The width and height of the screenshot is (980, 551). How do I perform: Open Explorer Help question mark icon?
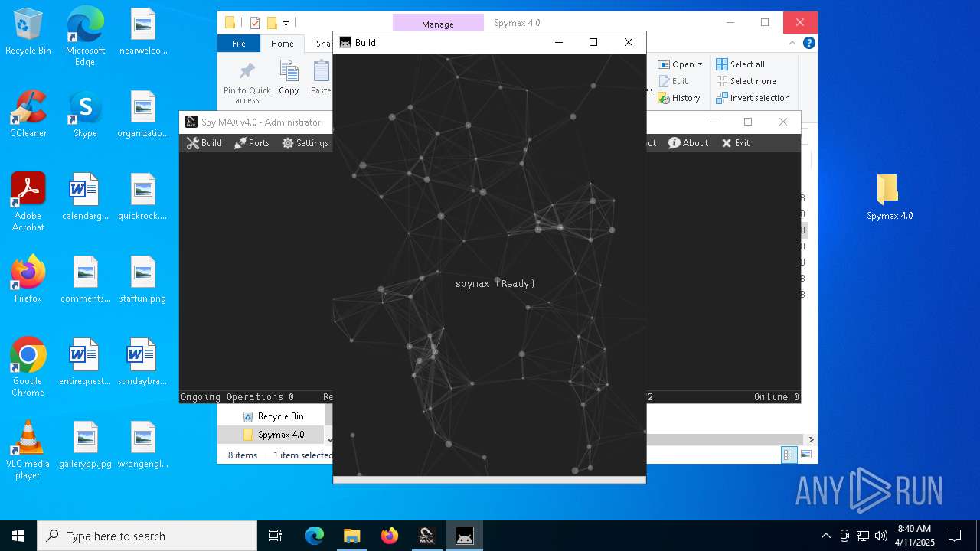(808, 43)
